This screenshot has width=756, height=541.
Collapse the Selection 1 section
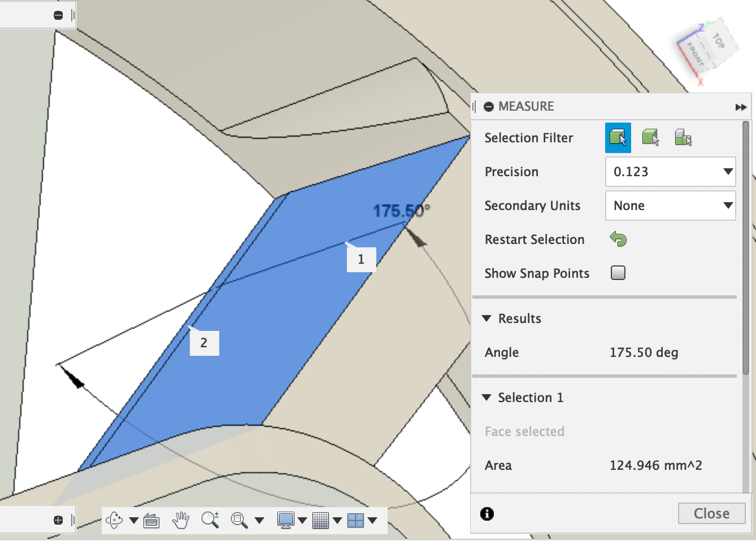pos(487,398)
